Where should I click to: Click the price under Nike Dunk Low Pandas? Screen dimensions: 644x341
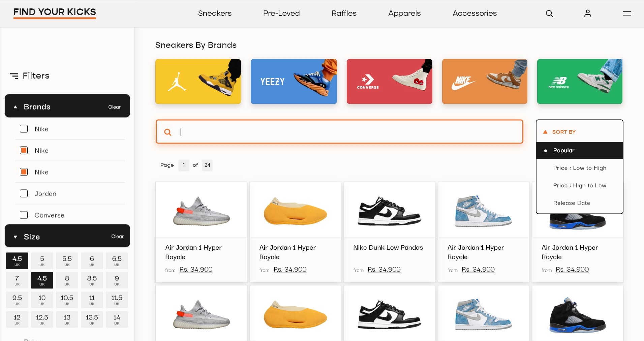tap(384, 270)
